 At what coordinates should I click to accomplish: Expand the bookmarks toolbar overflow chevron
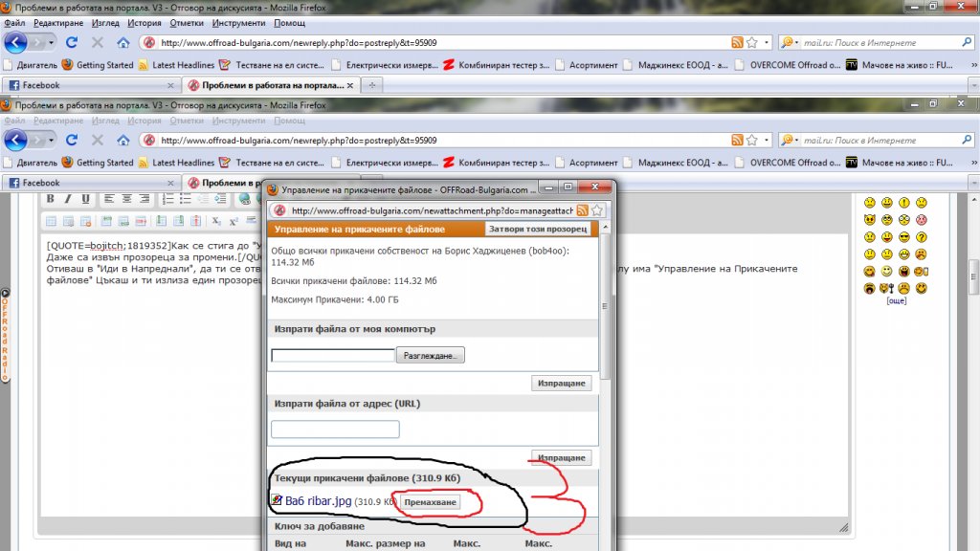pyautogui.click(x=973, y=65)
